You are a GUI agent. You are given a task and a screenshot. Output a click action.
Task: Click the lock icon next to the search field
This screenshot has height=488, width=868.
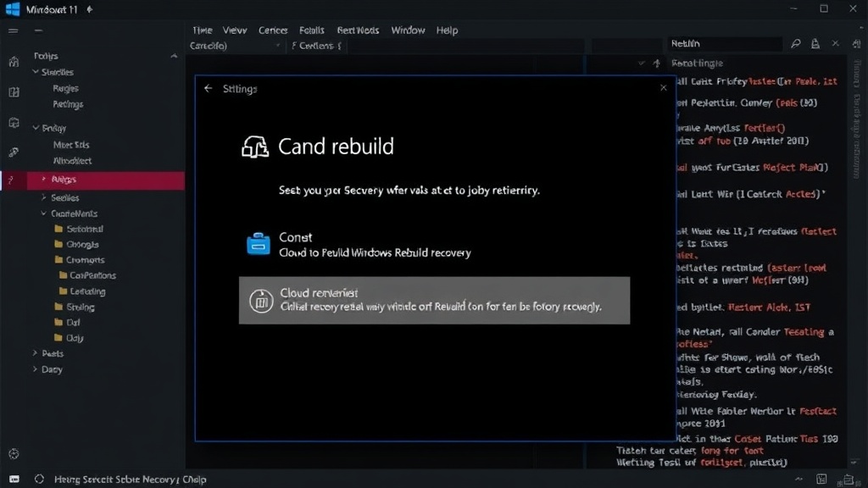click(x=815, y=44)
